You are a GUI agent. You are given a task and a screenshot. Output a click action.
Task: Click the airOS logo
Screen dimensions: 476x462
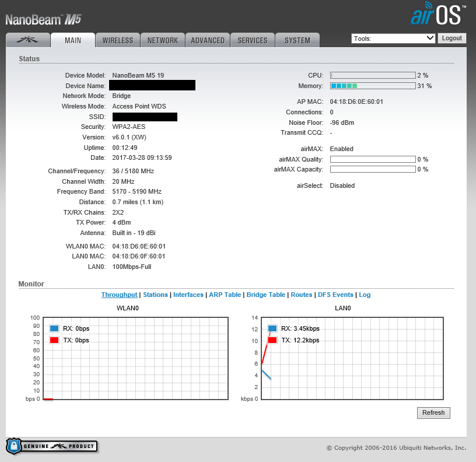438,15
